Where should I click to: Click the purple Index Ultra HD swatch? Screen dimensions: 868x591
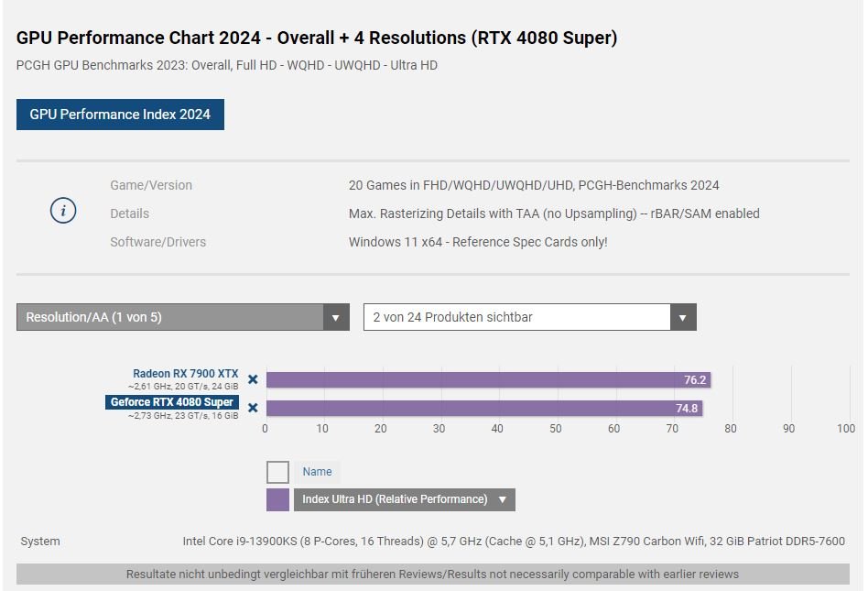point(278,499)
